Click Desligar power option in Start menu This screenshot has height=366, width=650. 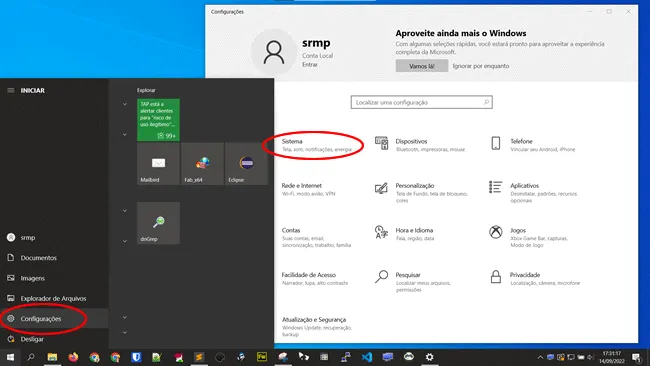pos(54,339)
